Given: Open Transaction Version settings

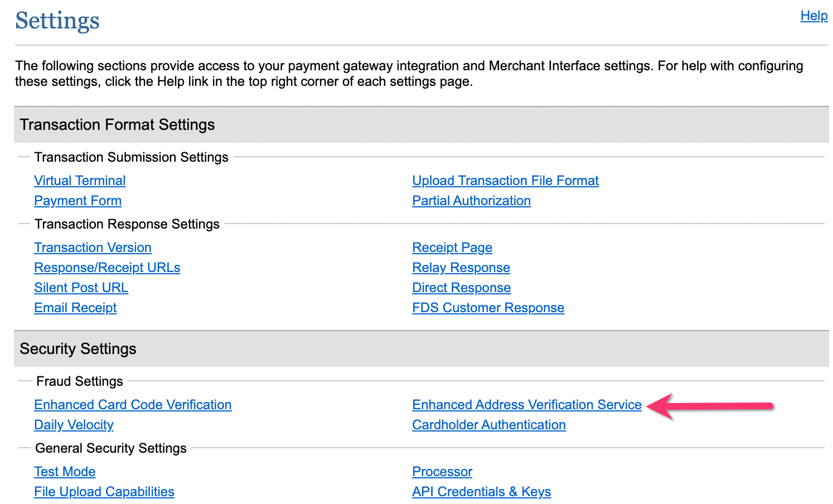Looking at the screenshot, I should 93,248.
